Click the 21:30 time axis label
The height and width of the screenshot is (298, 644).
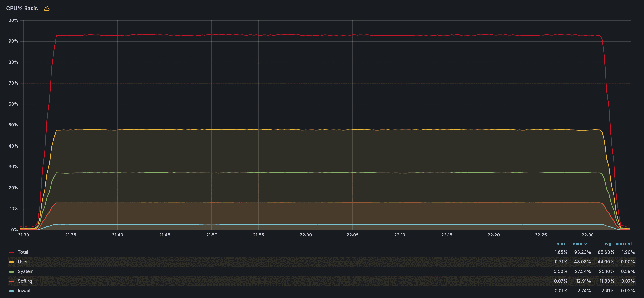[x=24, y=235]
